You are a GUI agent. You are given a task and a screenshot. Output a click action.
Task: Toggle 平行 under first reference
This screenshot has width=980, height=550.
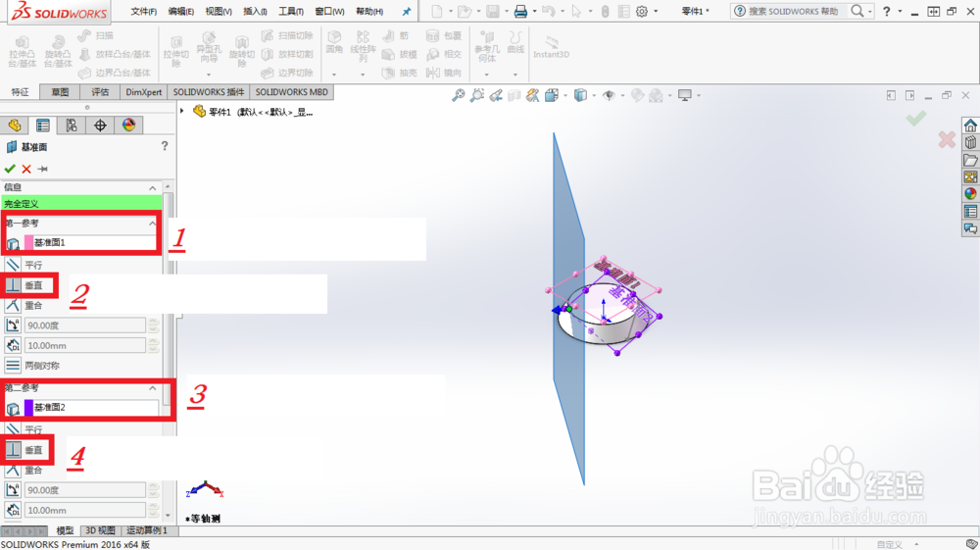tap(13, 265)
